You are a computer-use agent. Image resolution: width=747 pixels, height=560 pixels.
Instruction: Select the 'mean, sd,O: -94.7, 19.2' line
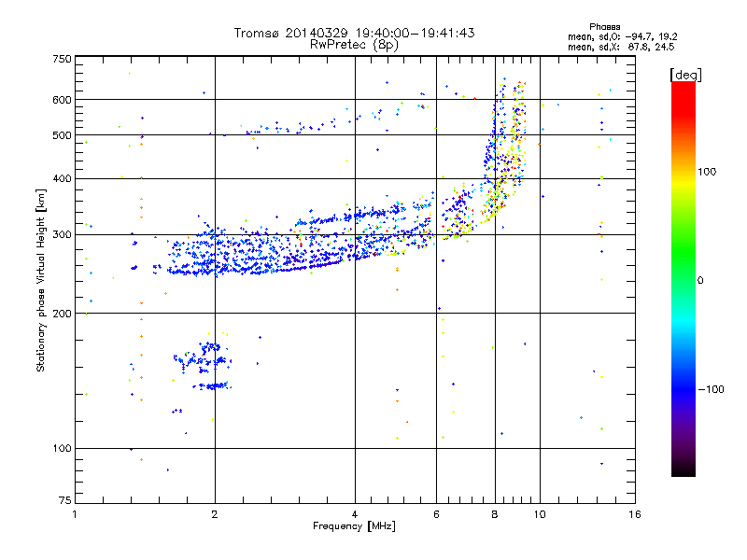point(622,36)
